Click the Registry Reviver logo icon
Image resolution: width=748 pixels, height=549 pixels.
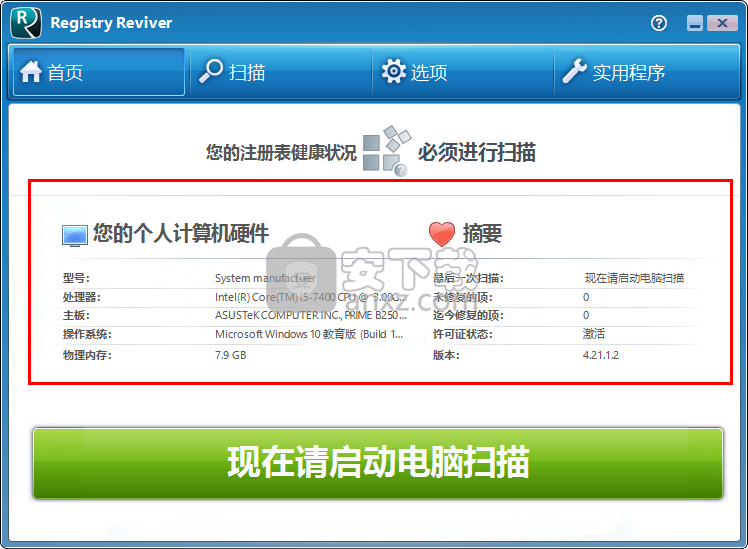point(26,22)
